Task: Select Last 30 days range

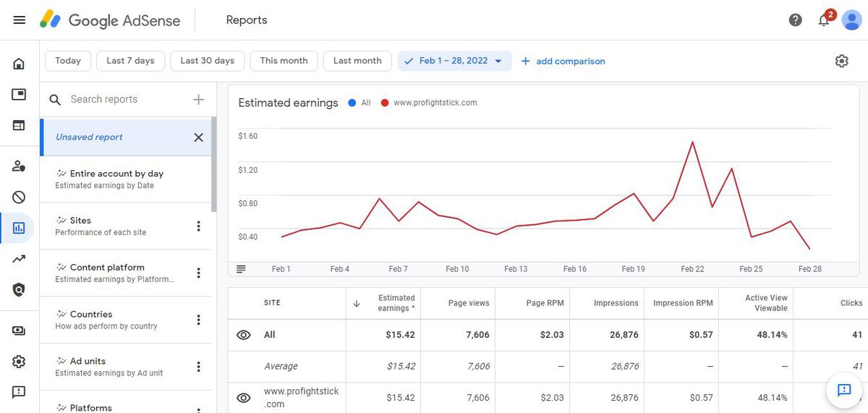Action: (x=208, y=61)
